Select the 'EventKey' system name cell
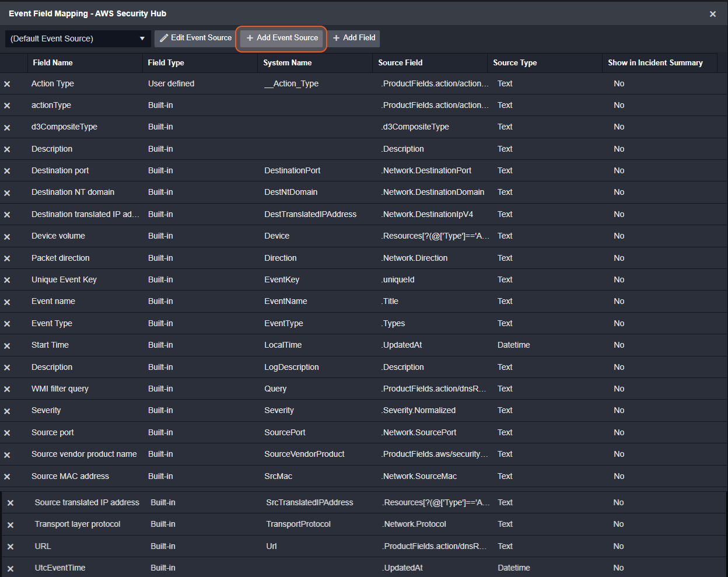The width and height of the screenshot is (728, 577). click(282, 279)
